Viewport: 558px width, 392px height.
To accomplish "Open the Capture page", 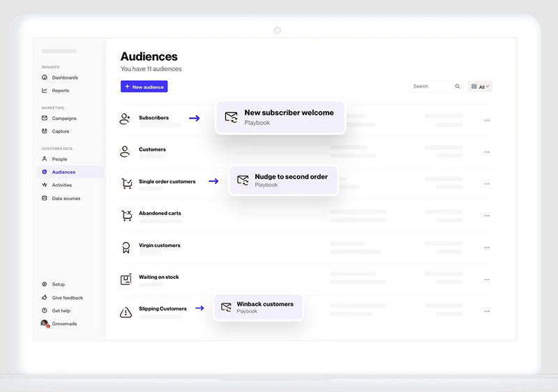I will tap(61, 131).
